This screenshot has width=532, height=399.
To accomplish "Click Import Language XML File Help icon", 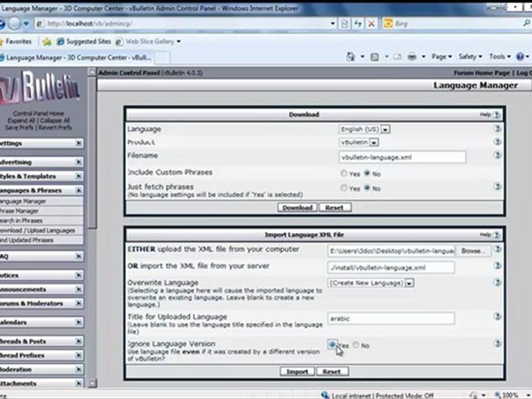I will pyautogui.click(x=497, y=235).
